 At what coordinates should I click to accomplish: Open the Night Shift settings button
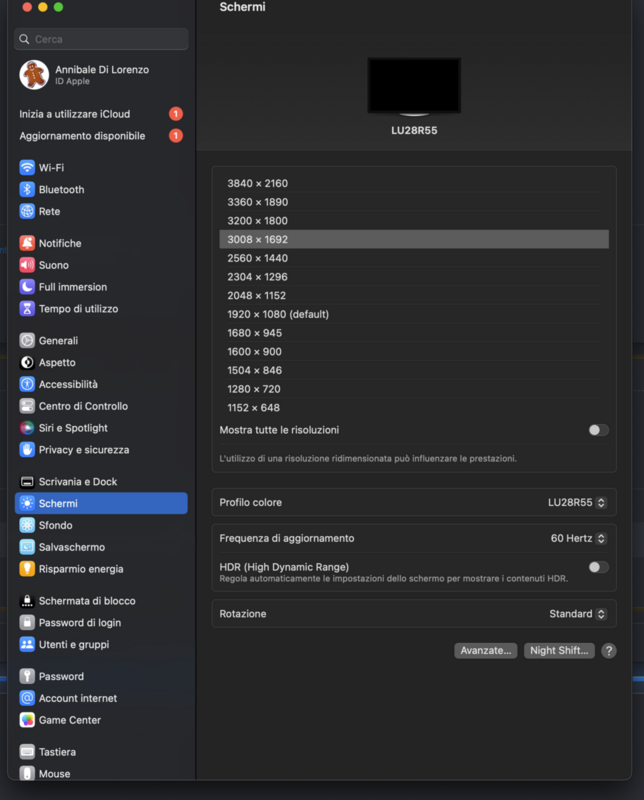[x=559, y=650]
